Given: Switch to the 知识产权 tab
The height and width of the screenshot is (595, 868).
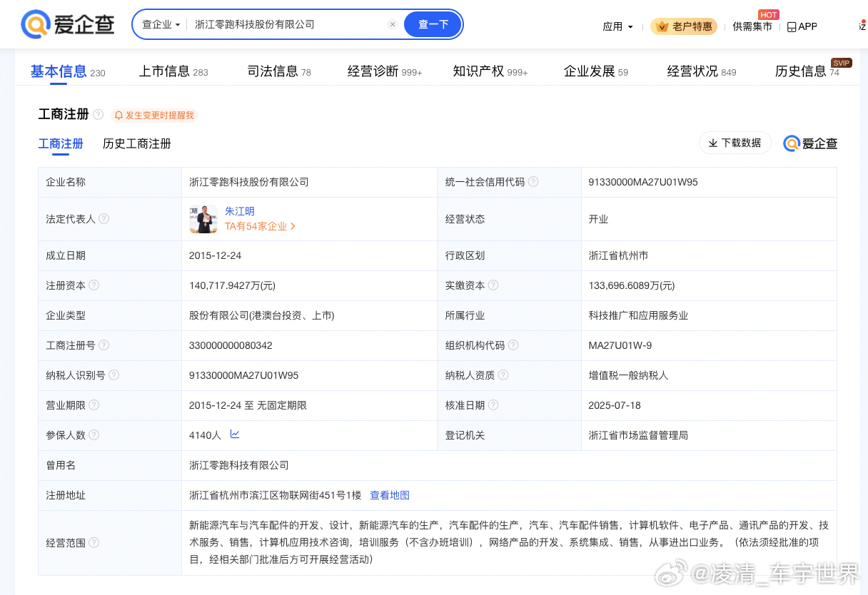Looking at the screenshot, I should tap(490, 71).
